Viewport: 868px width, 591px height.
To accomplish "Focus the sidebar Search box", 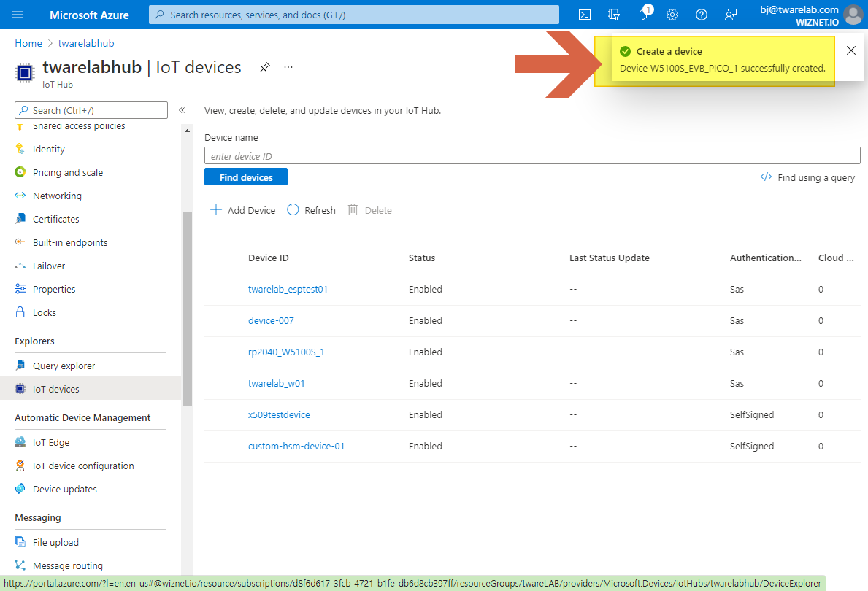I will 91,110.
